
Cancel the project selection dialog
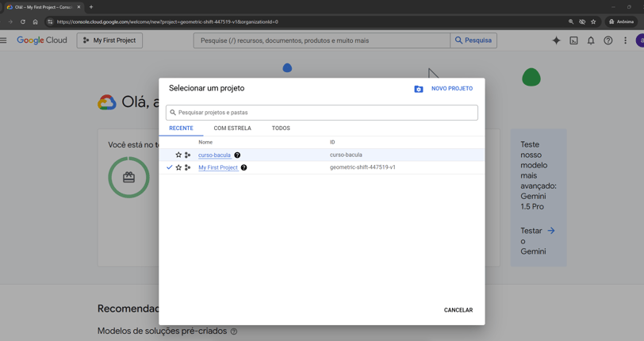point(458,310)
